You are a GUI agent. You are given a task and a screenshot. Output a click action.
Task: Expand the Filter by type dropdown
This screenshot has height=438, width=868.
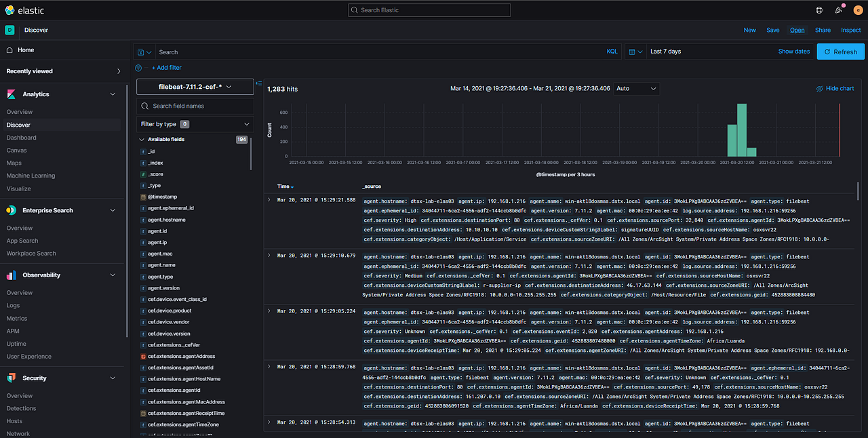point(195,123)
